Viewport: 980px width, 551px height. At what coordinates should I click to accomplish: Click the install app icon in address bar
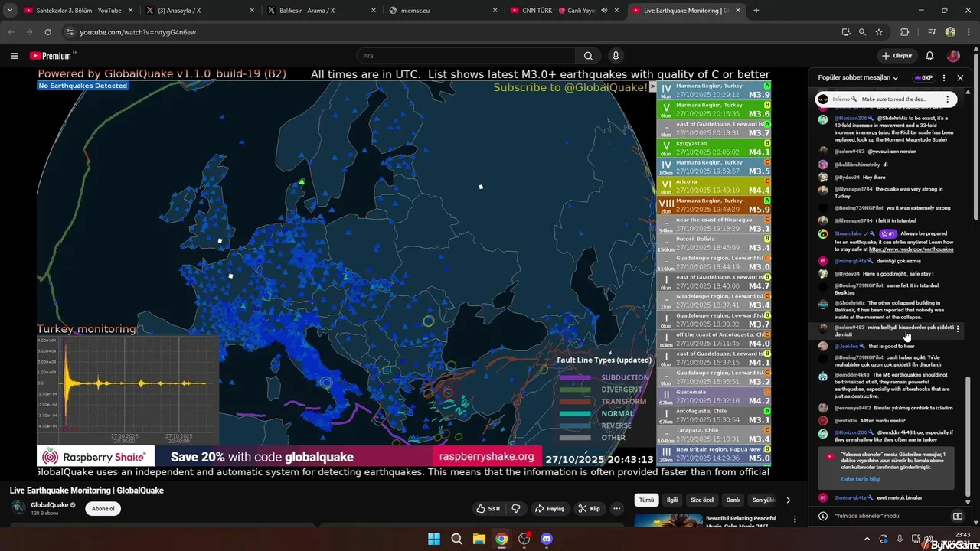(845, 32)
